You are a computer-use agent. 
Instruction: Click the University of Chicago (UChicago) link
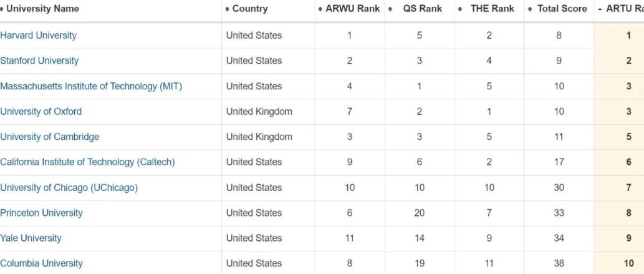[69, 188]
